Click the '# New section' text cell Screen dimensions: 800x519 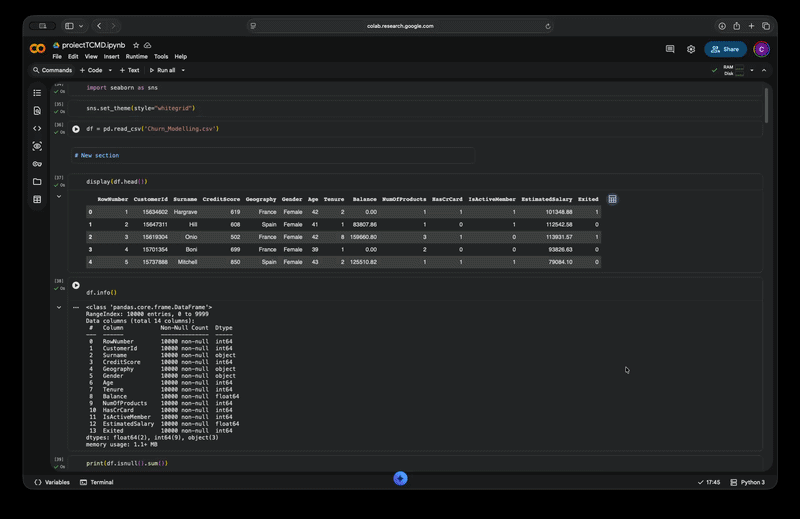click(x=273, y=156)
